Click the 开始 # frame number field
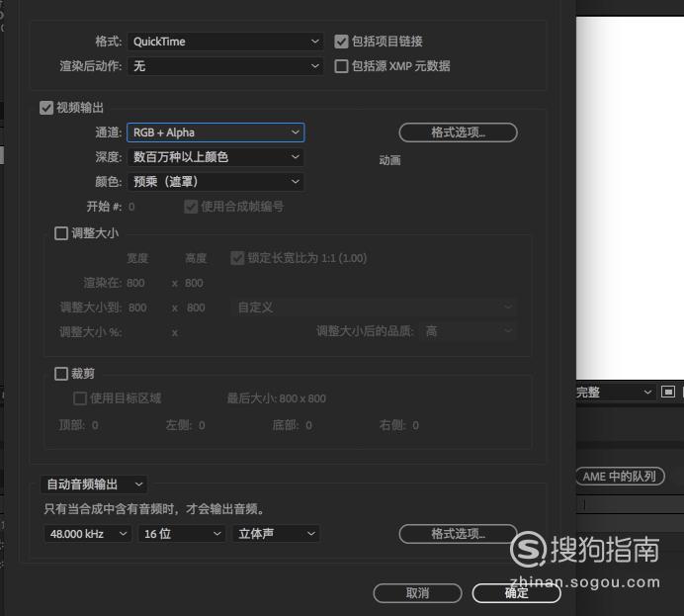 (131, 207)
